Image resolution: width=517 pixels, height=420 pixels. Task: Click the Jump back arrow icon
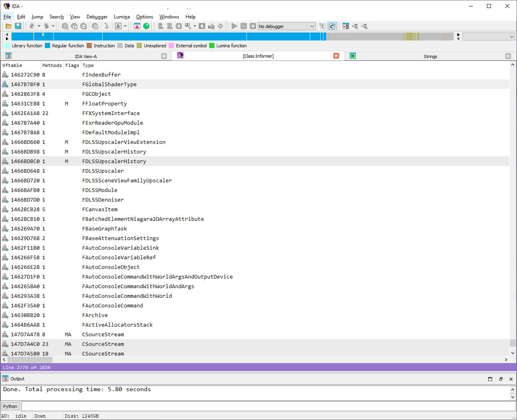(32, 26)
